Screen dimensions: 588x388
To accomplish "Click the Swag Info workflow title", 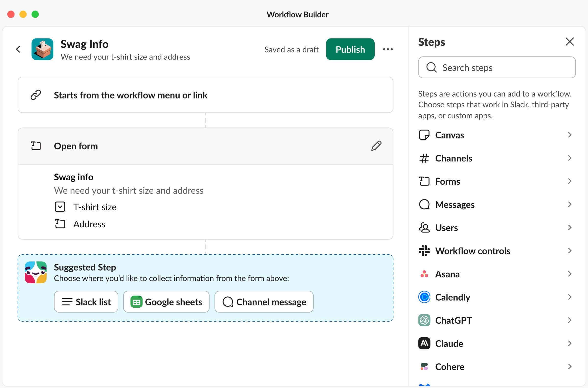I will [84, 44].
